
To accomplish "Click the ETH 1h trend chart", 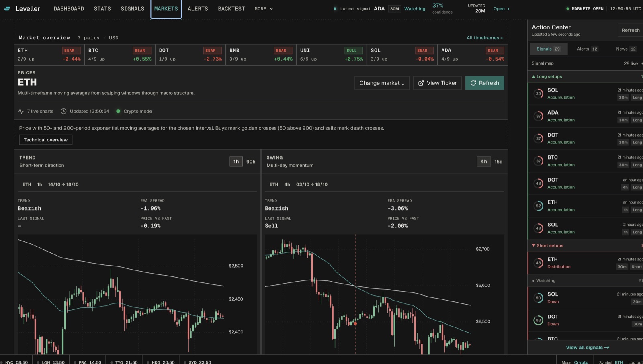I will [x=137, y=295].
